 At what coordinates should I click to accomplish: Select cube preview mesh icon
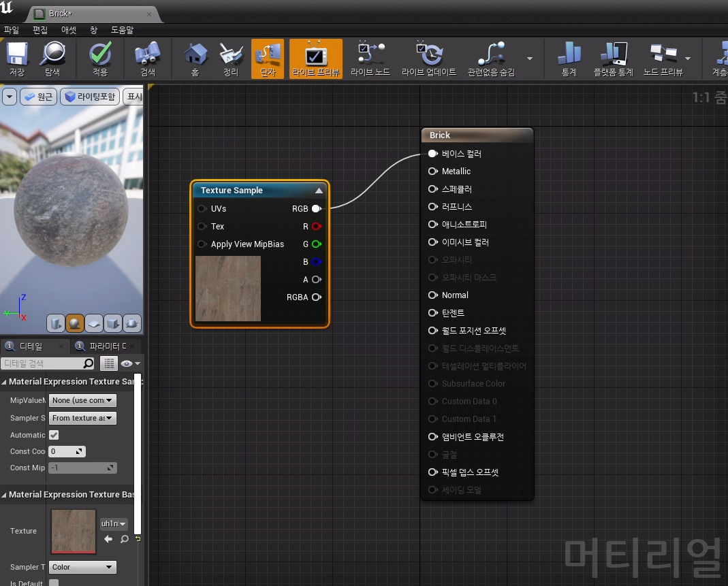(113, 323)
